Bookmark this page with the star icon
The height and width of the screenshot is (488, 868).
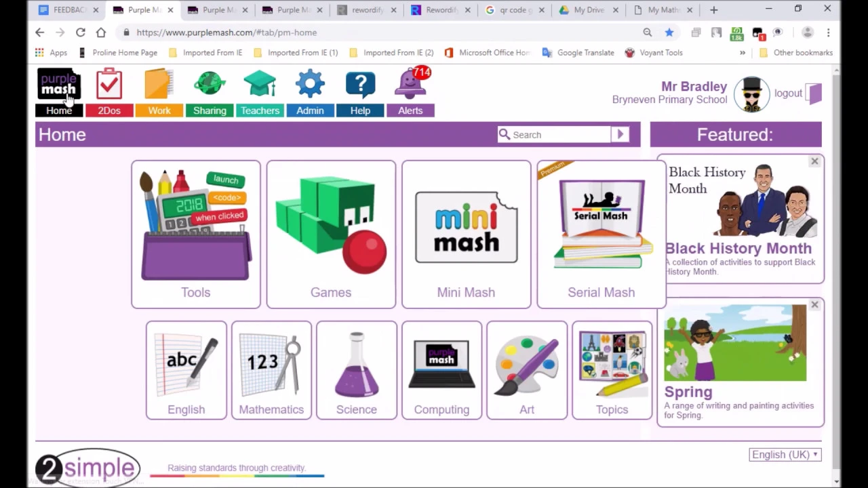pyautogui.click(x=669, y=33)
